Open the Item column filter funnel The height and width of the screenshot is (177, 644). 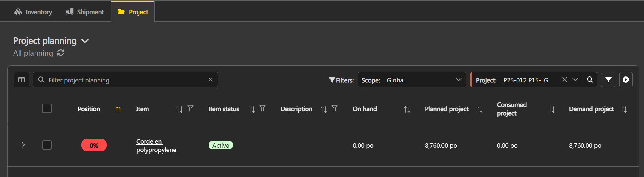click(190, 108)
